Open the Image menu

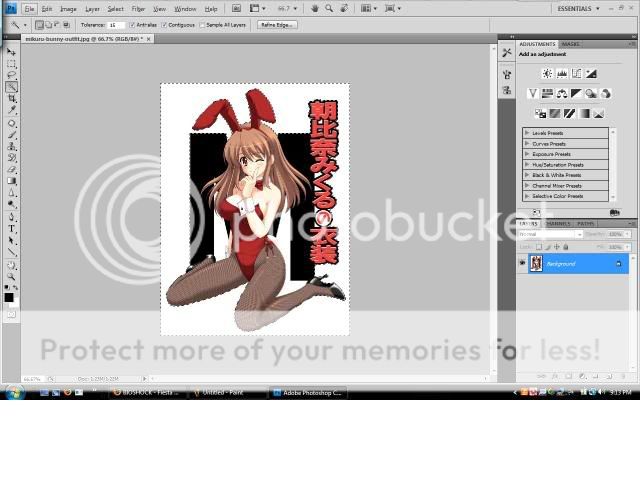coord(68,9)
